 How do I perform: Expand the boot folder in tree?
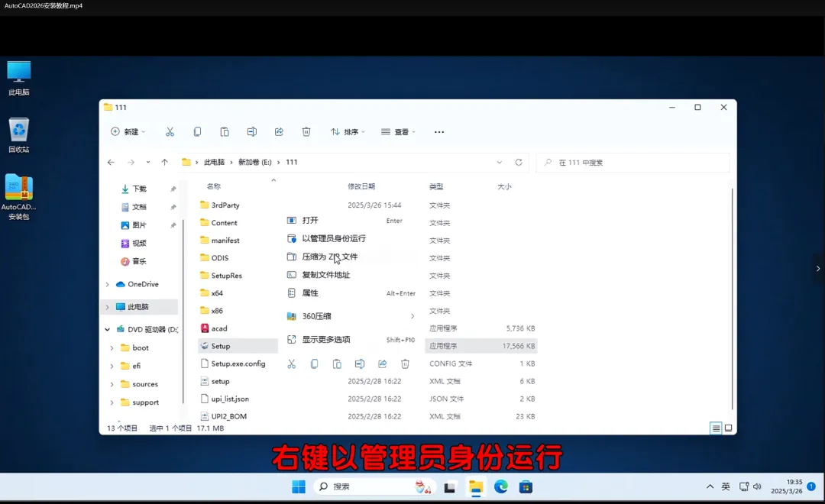112,347
